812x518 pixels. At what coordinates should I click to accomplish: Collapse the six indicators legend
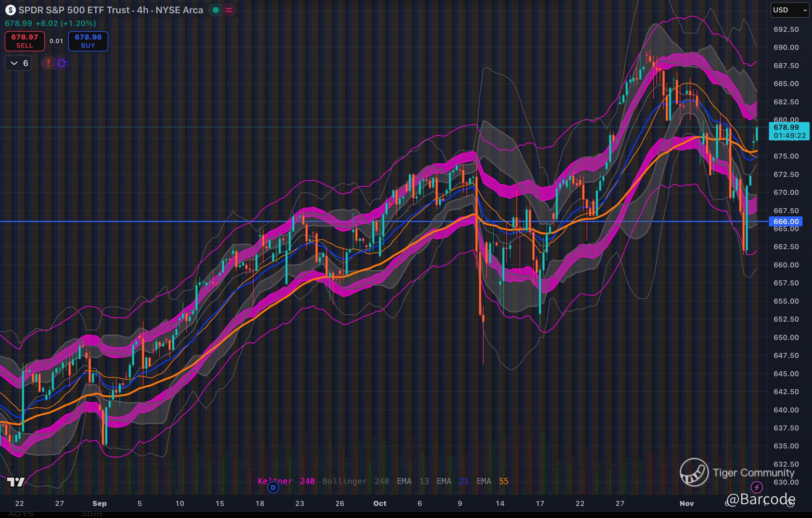tap(18, 63)
